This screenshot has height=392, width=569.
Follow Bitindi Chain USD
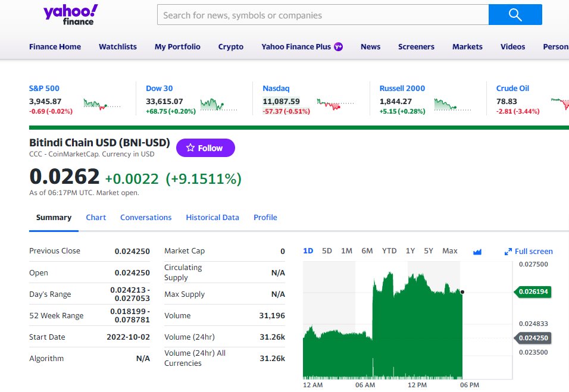point(205,148)
